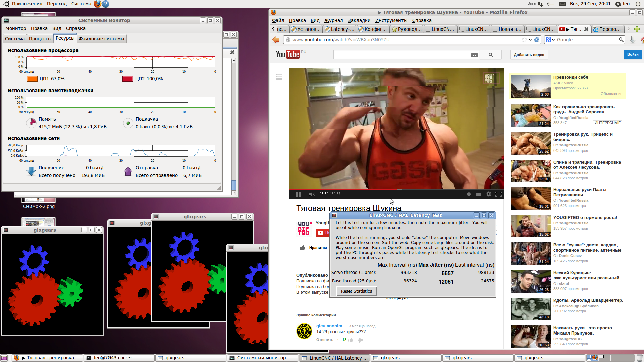
Task: Enter fullscreen video mode
Action: click(499, 194)
